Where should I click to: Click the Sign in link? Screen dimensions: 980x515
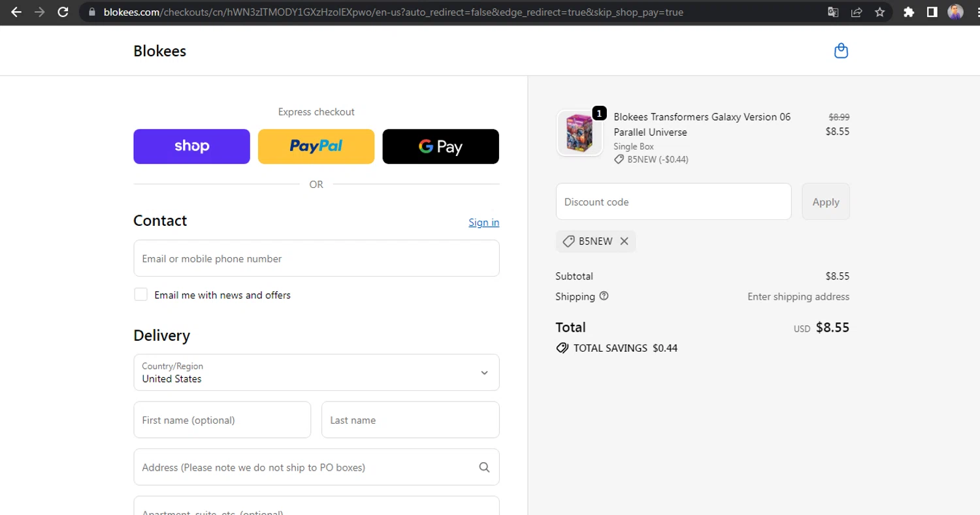[x=483, y=223]
